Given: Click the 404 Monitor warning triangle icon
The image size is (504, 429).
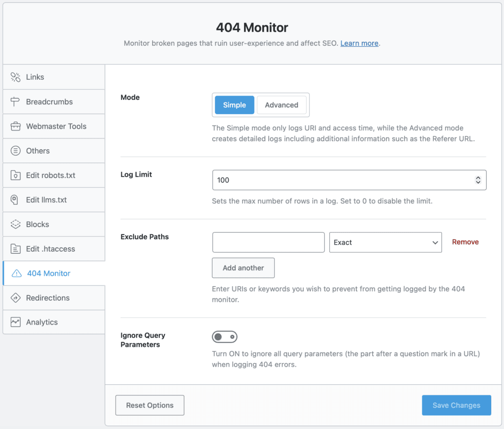Looking at the screenshot, I should (16, 273).
